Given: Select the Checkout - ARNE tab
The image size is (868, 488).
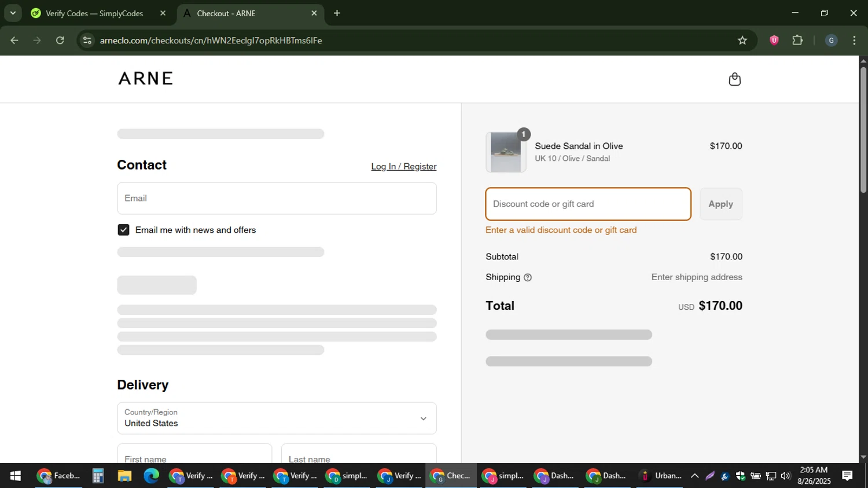Looking at the screenshot, I should 250,13.
